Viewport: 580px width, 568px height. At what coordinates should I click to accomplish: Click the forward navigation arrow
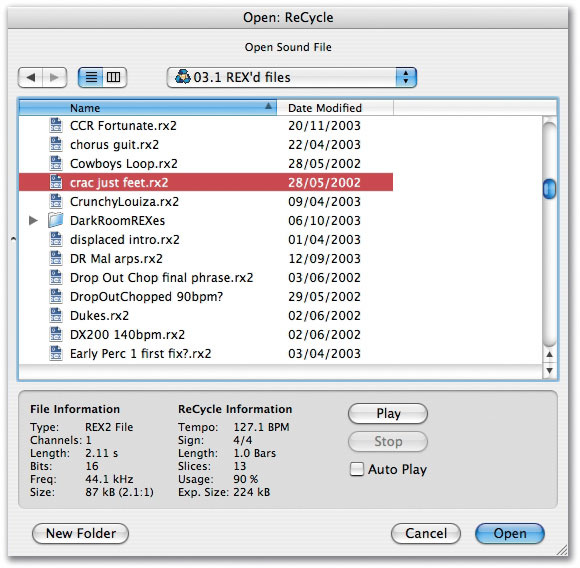click(x=54, y=77)
